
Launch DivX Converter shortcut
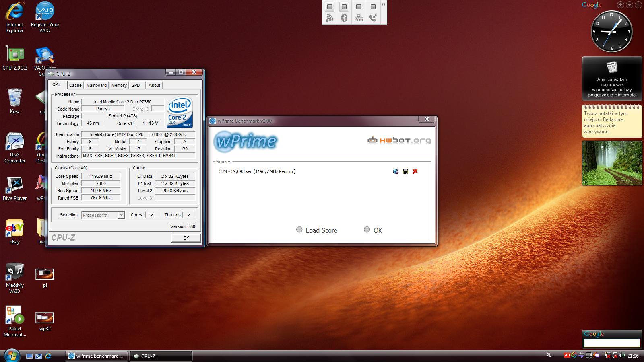(15, 147)
